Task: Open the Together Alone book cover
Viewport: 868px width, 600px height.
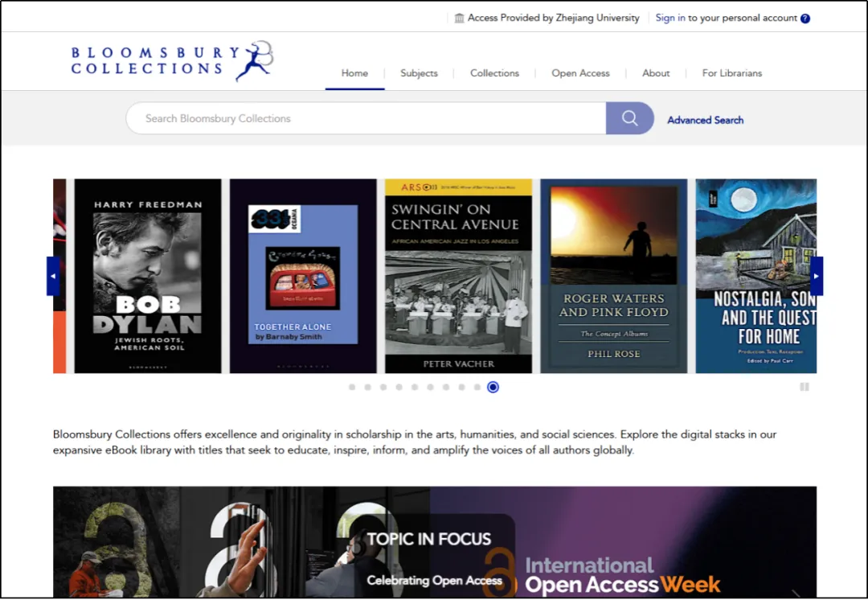Action: [303, 276]
